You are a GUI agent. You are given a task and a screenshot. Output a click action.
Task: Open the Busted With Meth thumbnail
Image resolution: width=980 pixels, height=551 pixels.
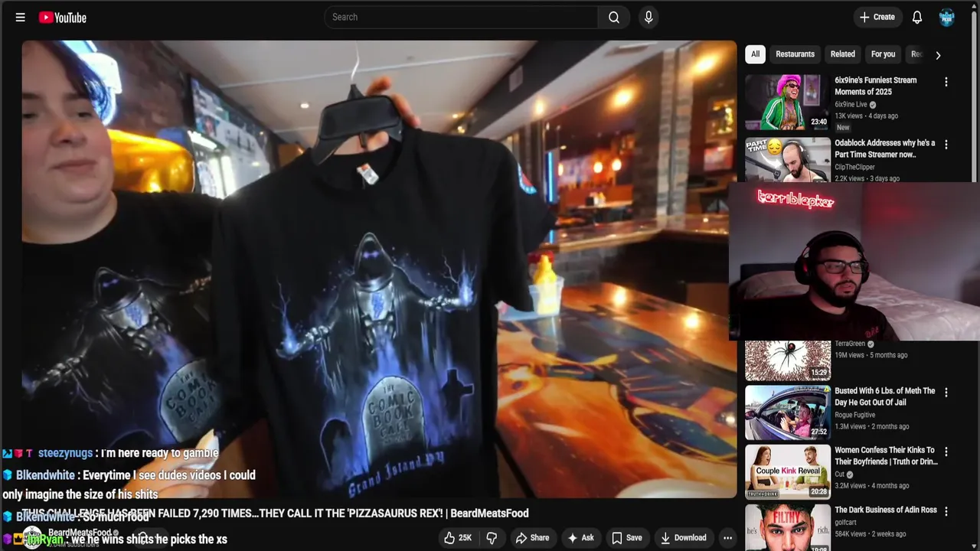tap(788, 412)
